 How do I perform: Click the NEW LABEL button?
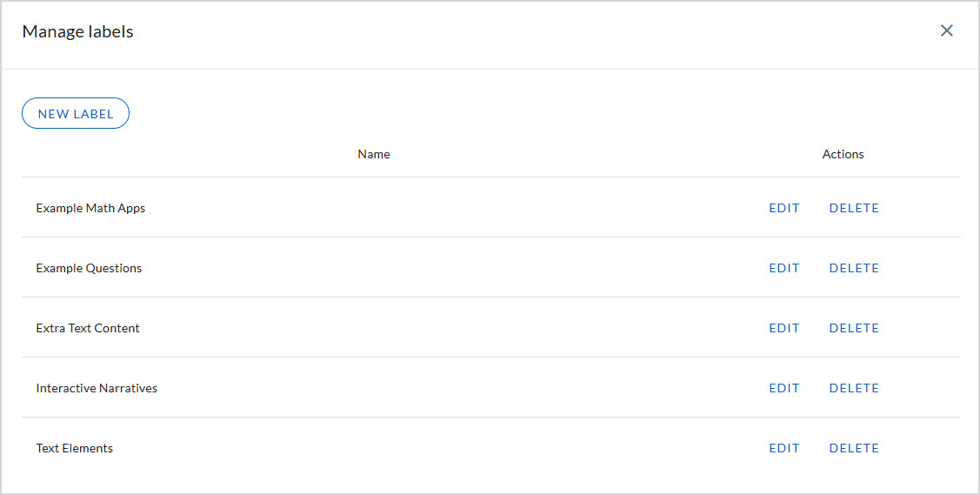(x=76, y=114)
